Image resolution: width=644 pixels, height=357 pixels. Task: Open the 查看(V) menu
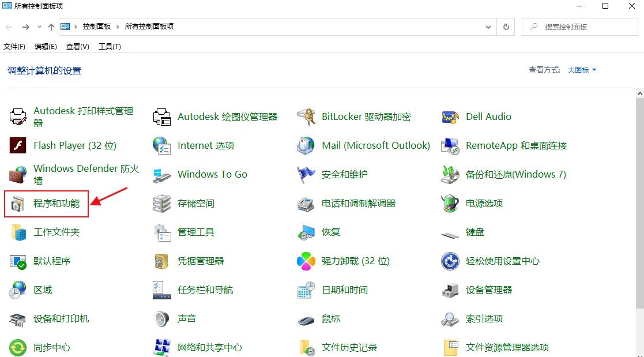click(x=77, y=47)
